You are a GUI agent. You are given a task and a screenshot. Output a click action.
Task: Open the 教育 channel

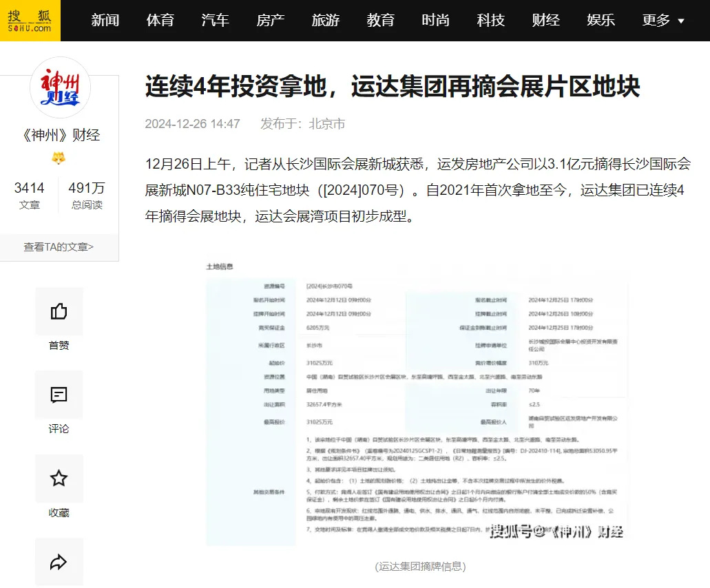coord(380,21)
